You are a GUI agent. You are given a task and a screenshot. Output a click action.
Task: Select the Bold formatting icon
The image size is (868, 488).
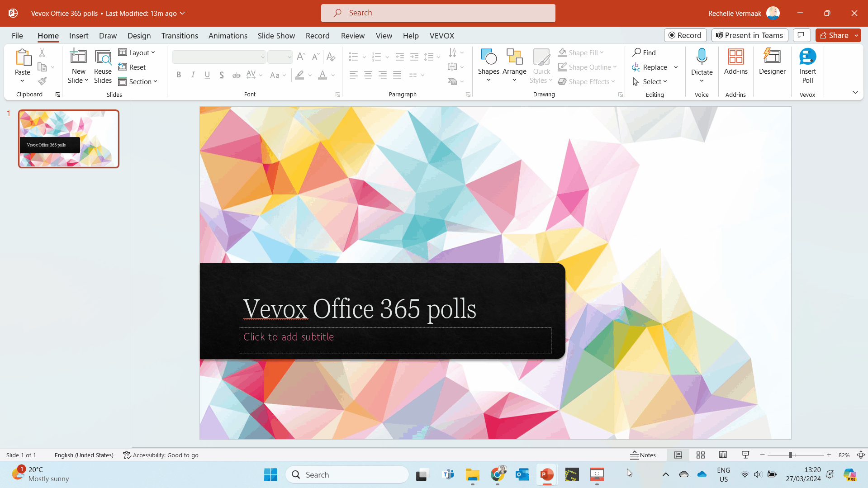tap(178, 75)
